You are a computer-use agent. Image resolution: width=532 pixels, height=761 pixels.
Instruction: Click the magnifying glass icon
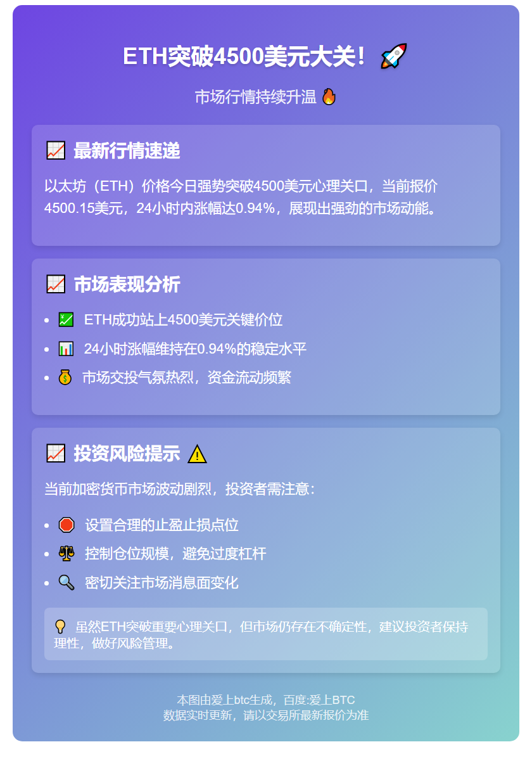tap(66, 583)
